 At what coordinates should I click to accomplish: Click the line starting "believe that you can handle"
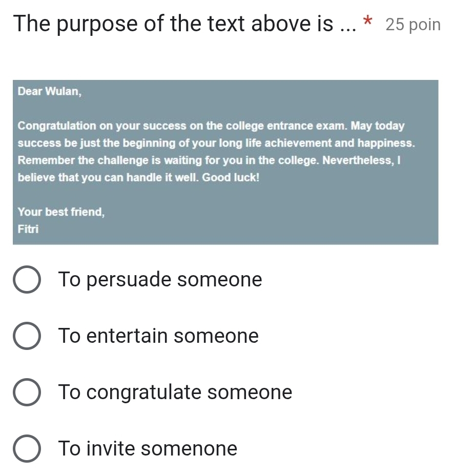click(138, 178)
